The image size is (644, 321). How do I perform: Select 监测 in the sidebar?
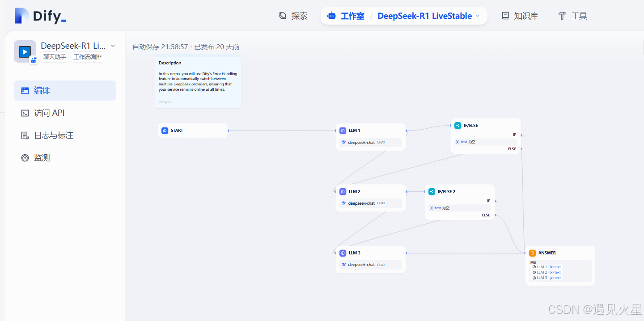(x=65, y=157)
